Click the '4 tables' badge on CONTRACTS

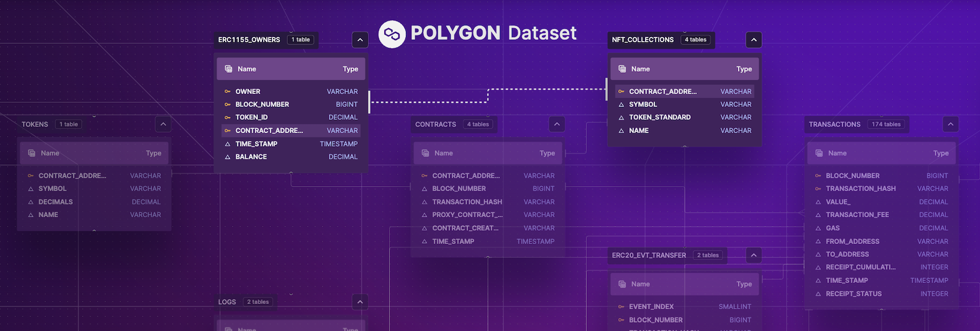click(478, 124)
